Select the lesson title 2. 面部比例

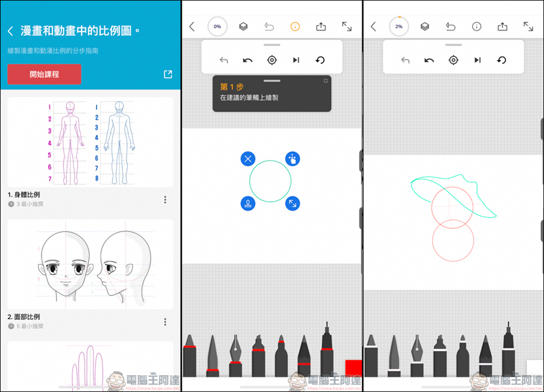click(24, 317)
